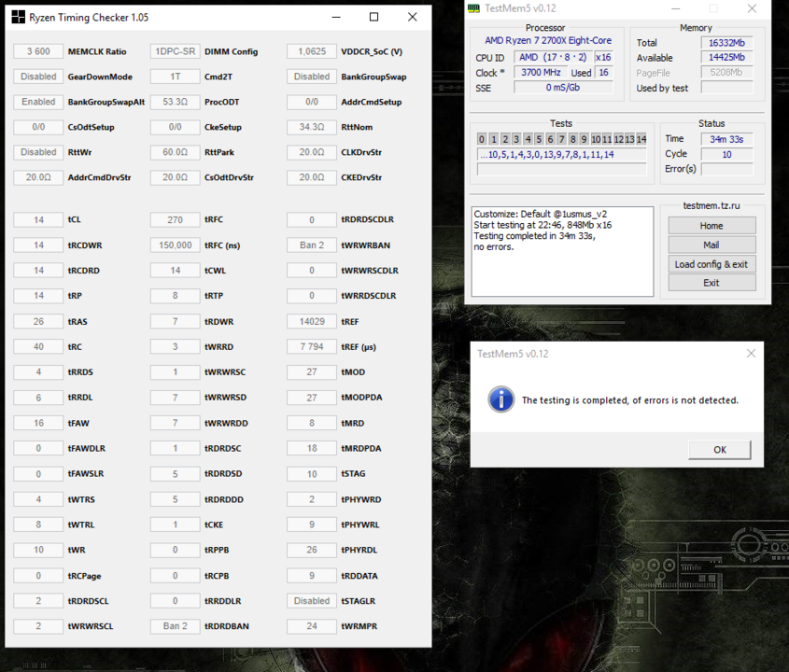Click the tWR value 10 field
The height and width of the screenshot is (672, 789).
pos(38,550)
